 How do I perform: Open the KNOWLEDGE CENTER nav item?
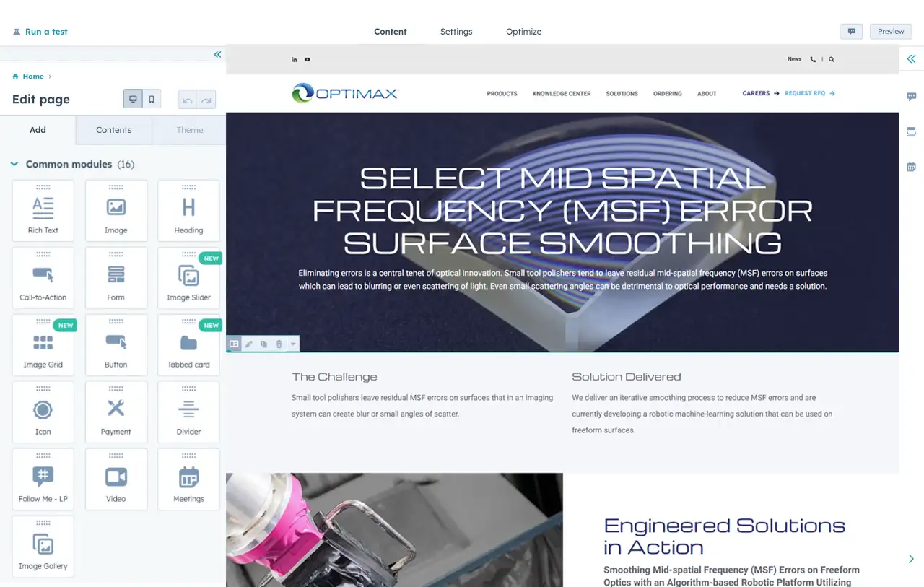pos(562,94)
